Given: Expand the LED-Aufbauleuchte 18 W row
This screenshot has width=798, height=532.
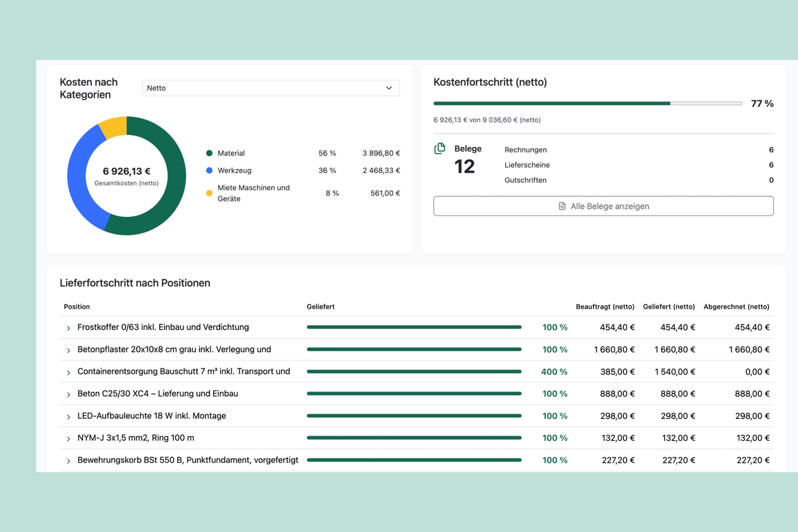Looking at the screenshot, I should 68,416.
